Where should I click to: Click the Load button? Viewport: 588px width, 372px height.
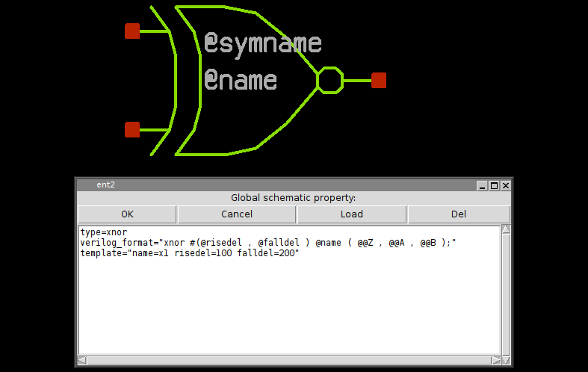click(x=351, y=214)
